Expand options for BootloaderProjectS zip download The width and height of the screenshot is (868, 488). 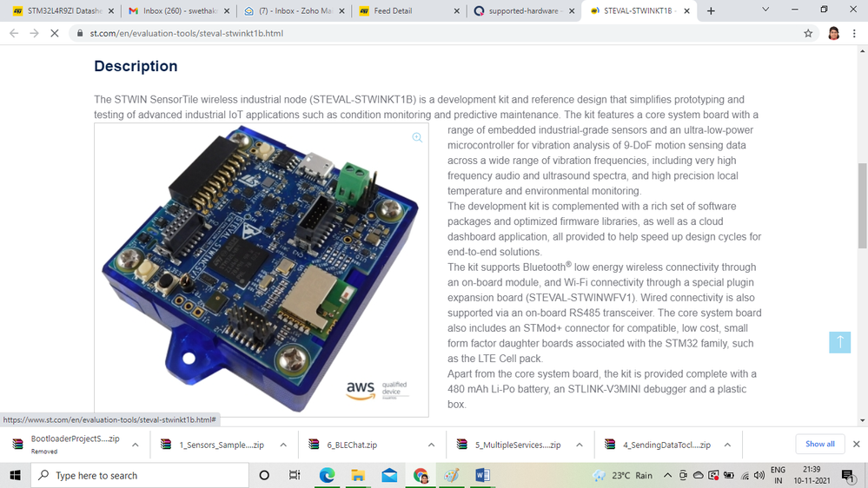(x=135, y=445)
